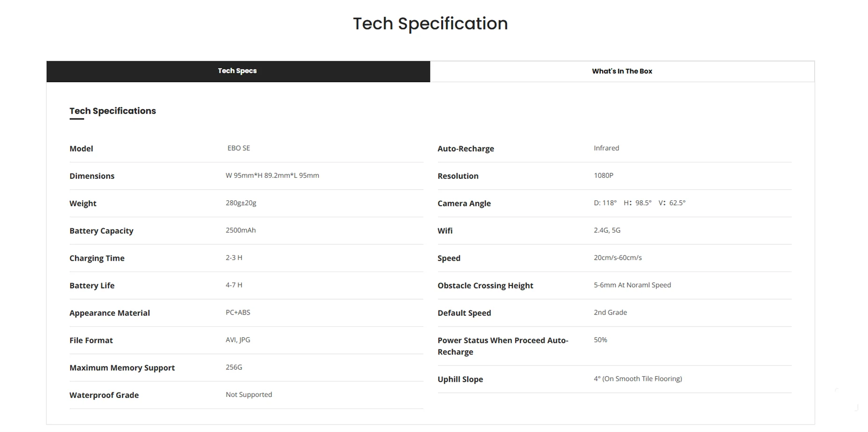Viewport: 868px width, 432px height.
Task: Click the Dimensions value W 95mm*H 89.2mm*L 95mm
Action: [x=272, y=176]
